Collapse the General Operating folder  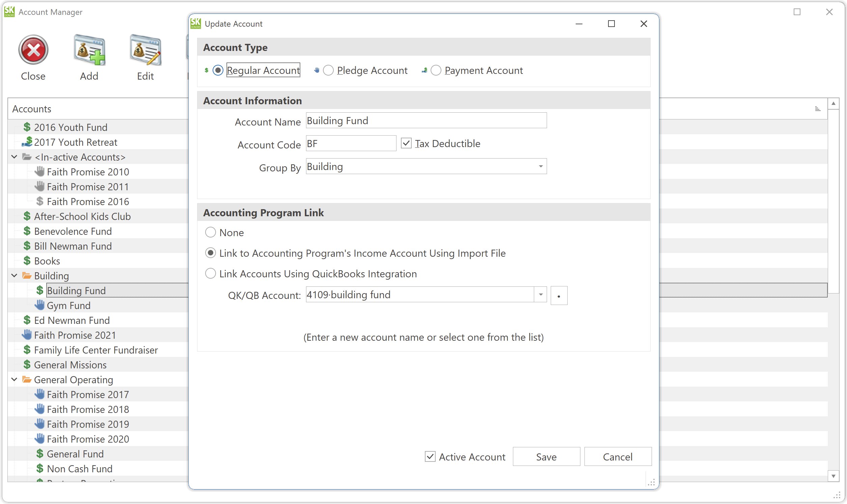[14, 380]
